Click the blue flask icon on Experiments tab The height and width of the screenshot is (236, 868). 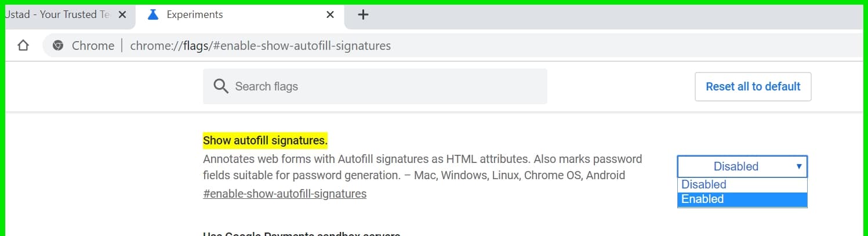point(153,15)
